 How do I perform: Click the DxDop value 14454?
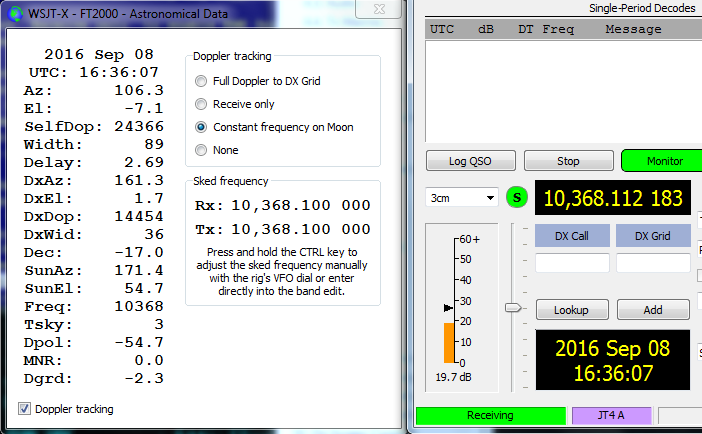(x=139, y=217)
